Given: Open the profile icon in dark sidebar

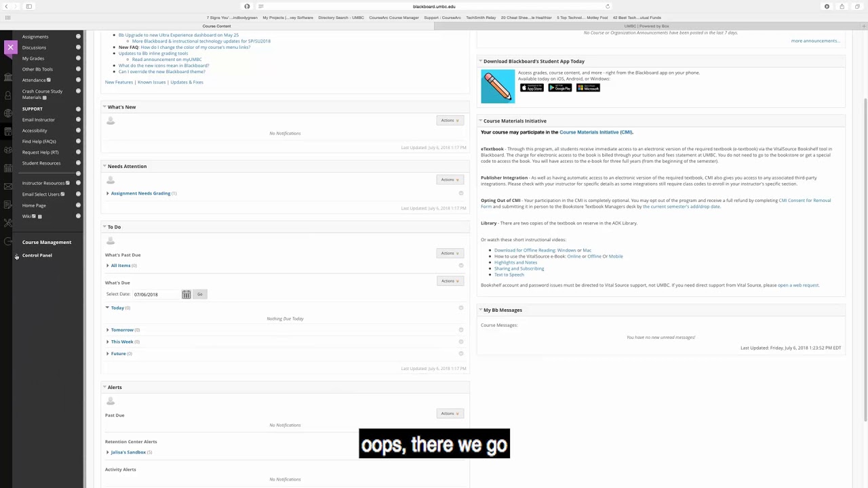Looking at the screenshot, I should (8, 96).
